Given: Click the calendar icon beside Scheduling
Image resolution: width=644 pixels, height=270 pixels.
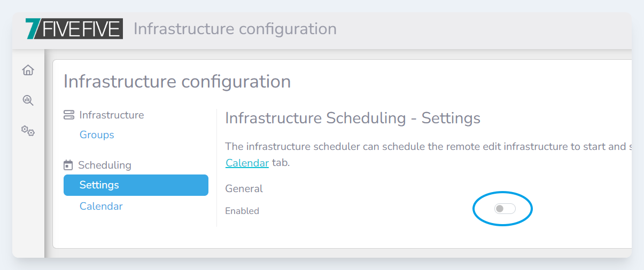Looking at the screenshot, I should pyautogui.click(x=68, y=165).
